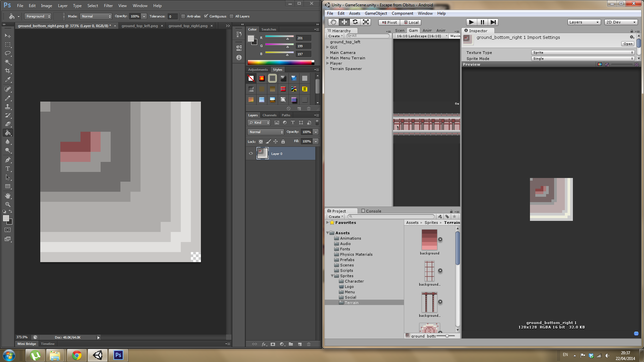Select the Zoom tool in Photoshop

coord(8,204)
